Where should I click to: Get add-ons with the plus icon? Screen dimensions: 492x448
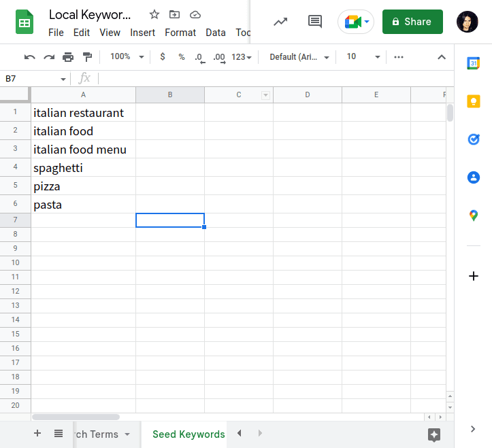point(473,276)
